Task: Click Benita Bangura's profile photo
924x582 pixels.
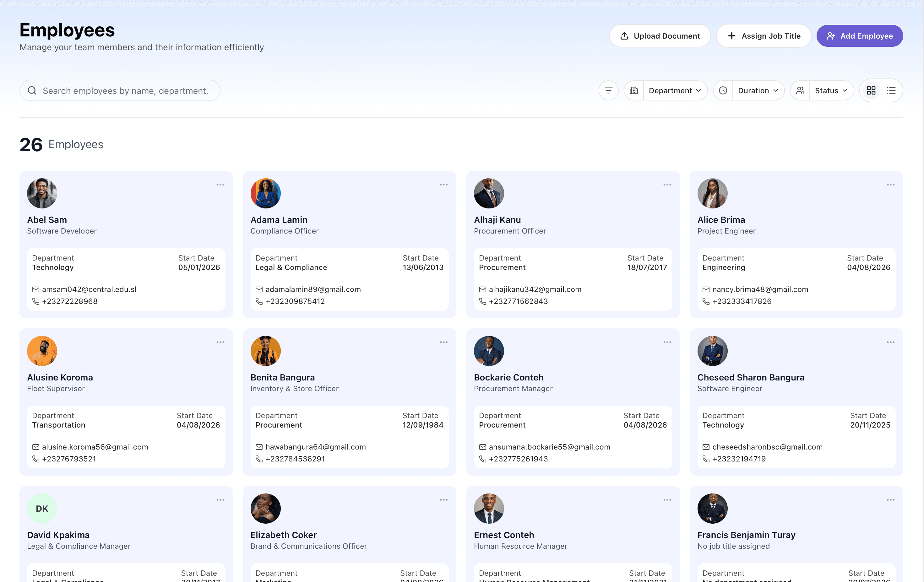Action: point(265,351)
